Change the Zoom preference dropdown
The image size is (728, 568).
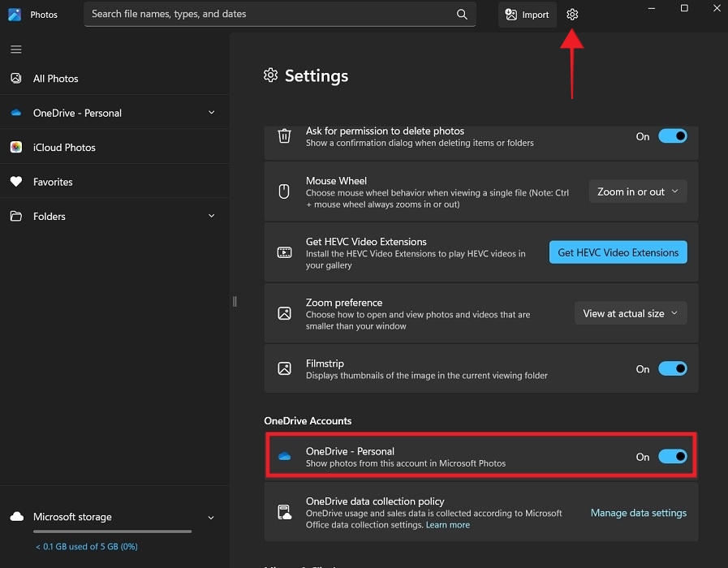[x=631, y=313]
